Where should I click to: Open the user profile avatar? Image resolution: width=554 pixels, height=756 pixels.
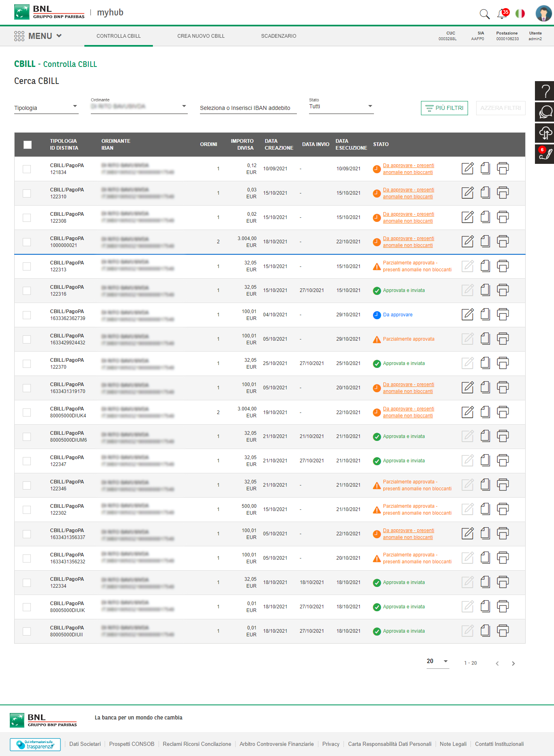[x=543, y=13]
